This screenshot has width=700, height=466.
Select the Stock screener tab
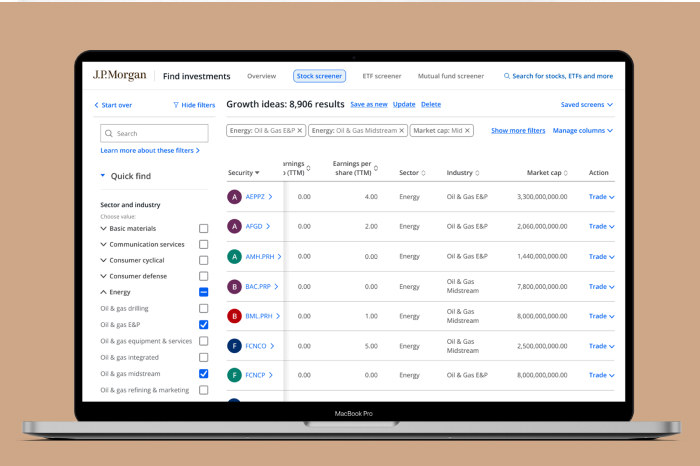coord(319,76)
